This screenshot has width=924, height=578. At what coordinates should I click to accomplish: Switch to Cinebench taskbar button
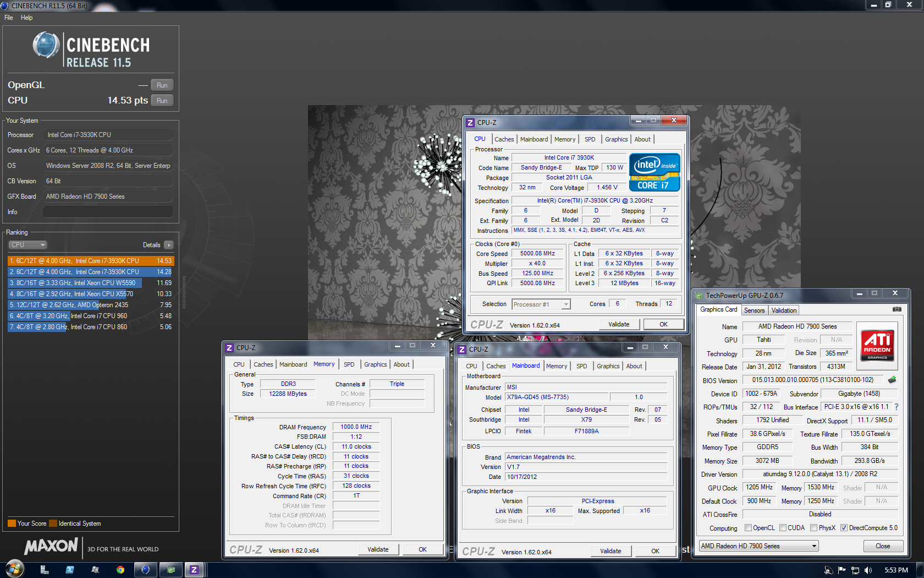[146, 570]
